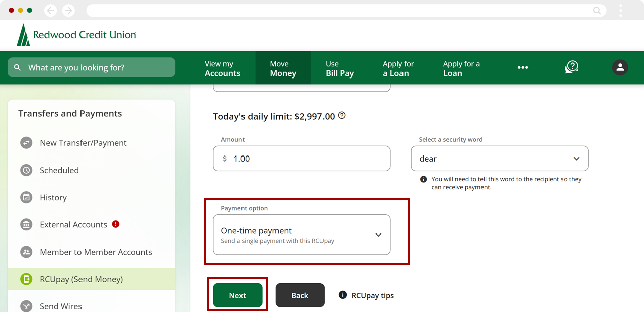Viewport: 644px width, 312px height.
Task: Click the browser address bar
Action: click(x=346, y=10)
